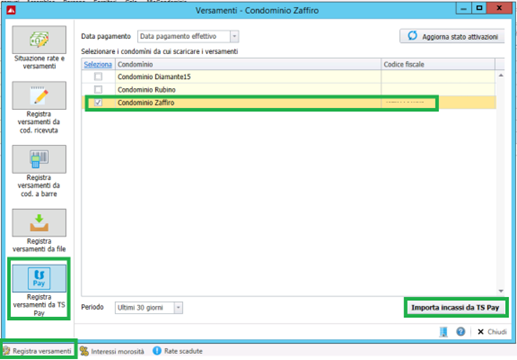Tick the Condominio Diamante15 checkbox

98,77
